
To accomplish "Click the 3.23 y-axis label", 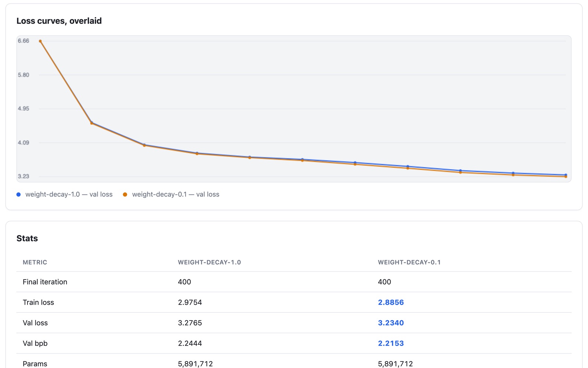I will [x=24, y=176].
